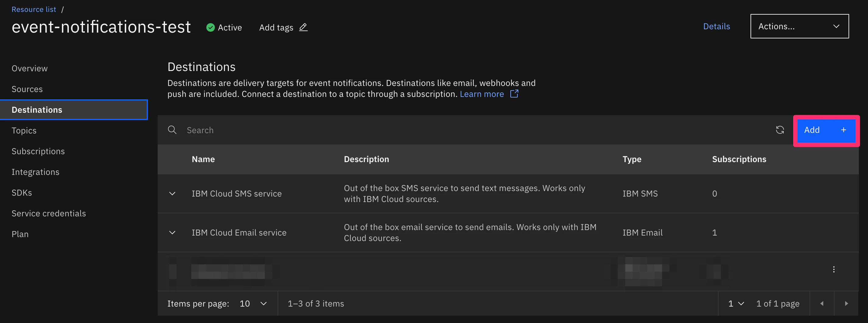Click the Type column header
This screenshot has height=323, width=868.
pyautogui.click(x=632, y=159)
